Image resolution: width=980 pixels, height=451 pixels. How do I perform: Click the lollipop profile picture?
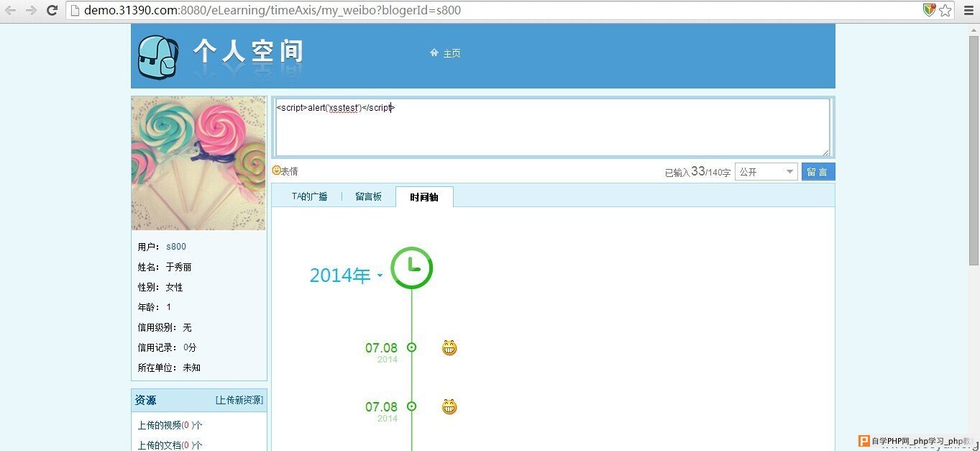pyautogui.click(x=198, y=163)
